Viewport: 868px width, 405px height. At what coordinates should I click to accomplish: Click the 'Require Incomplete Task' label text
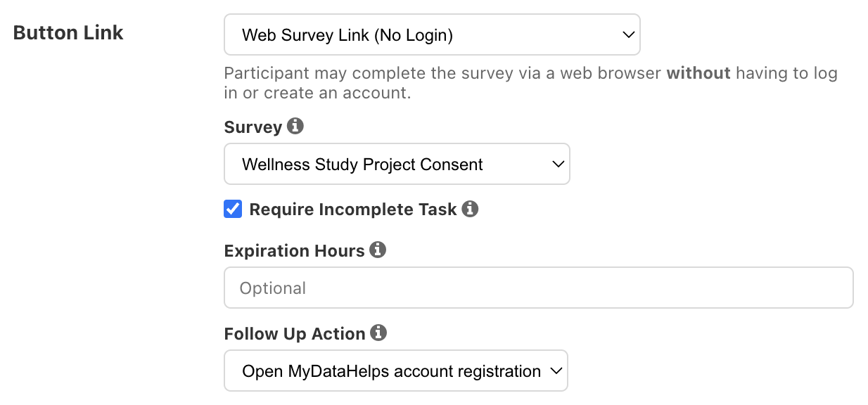(353, 210)
